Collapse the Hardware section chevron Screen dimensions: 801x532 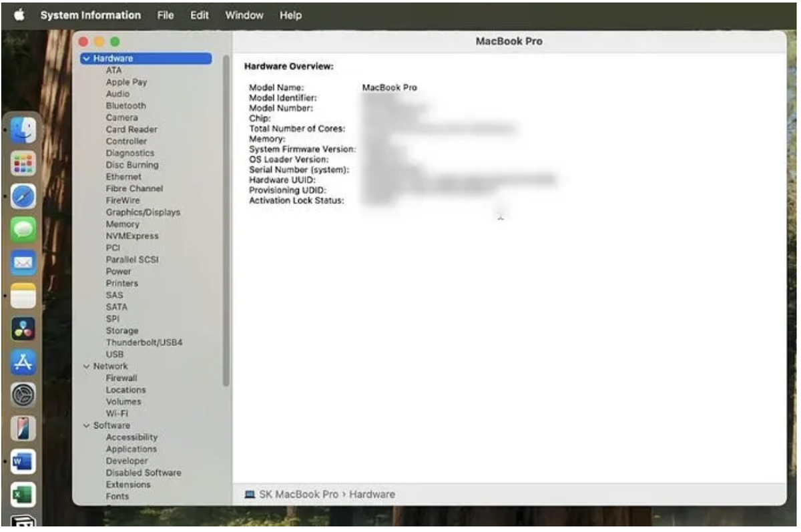(x=86, y=59)
